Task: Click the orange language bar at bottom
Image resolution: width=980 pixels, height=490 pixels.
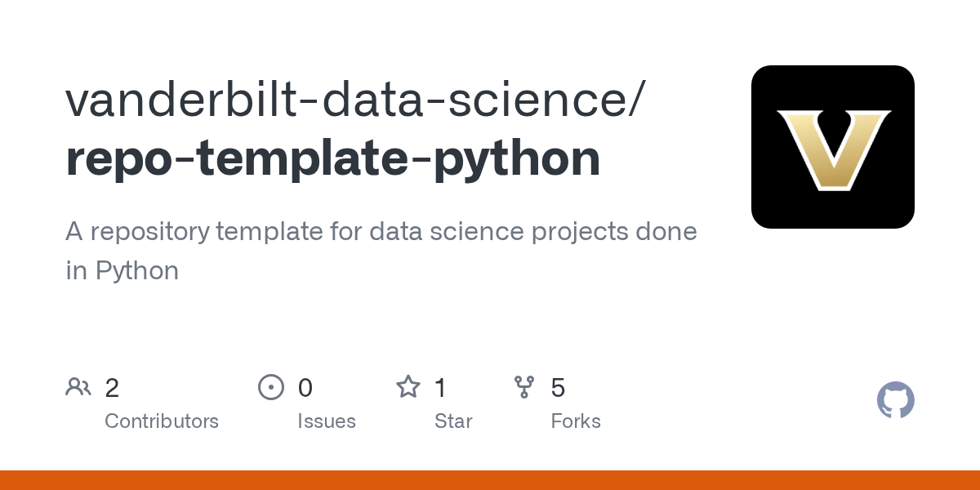Action: [x=490, y=480]
